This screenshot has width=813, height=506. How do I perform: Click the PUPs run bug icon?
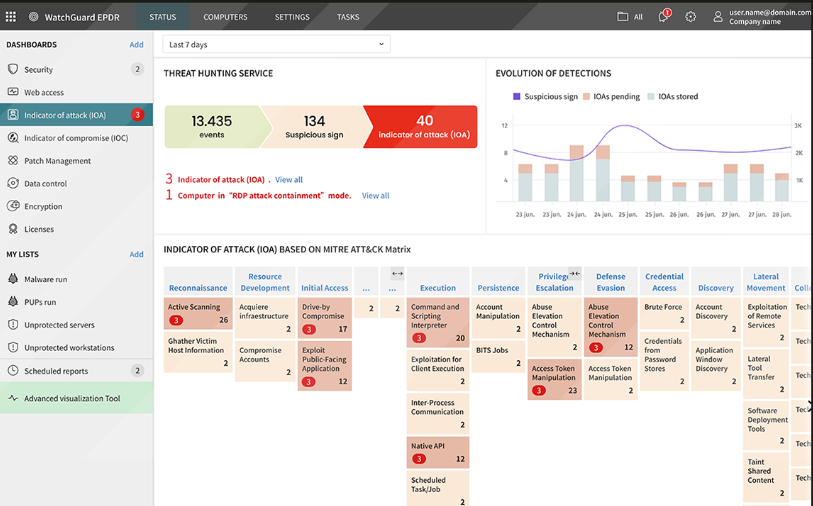tap(13, 302)
